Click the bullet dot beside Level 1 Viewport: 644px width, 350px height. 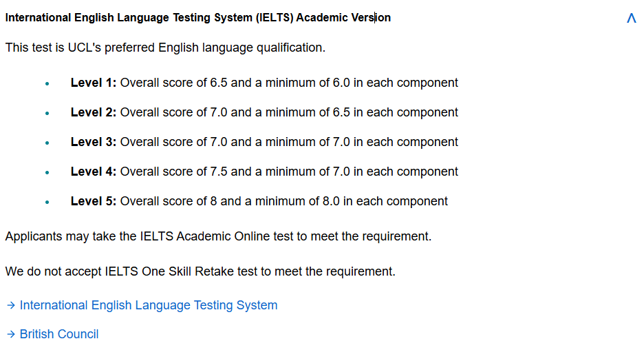[47, 83]
